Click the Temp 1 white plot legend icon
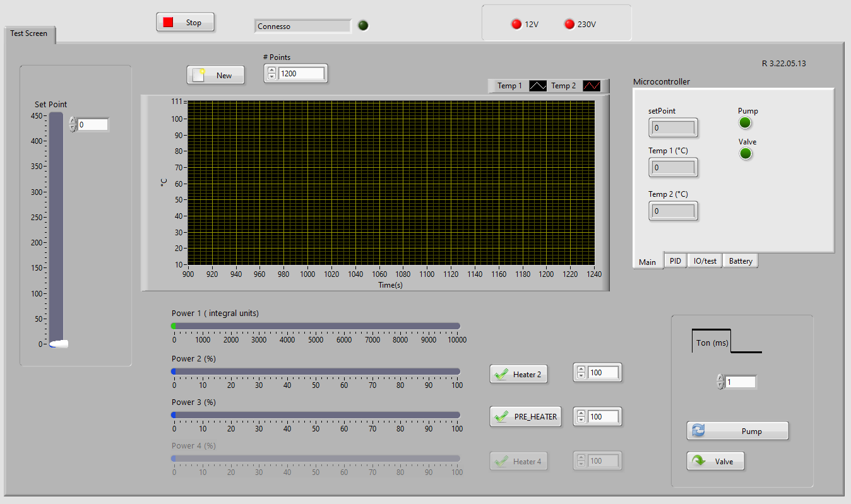 click(537, 86)
